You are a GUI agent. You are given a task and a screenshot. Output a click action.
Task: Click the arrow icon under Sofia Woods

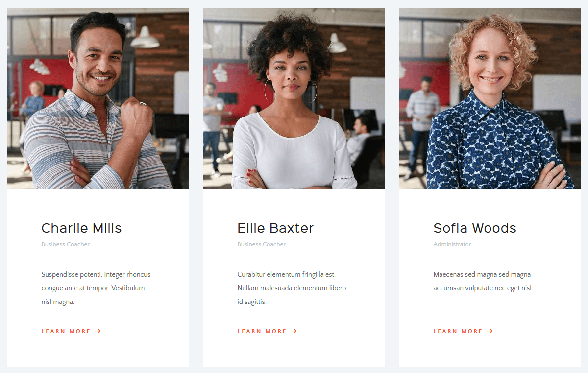[490, 331]
